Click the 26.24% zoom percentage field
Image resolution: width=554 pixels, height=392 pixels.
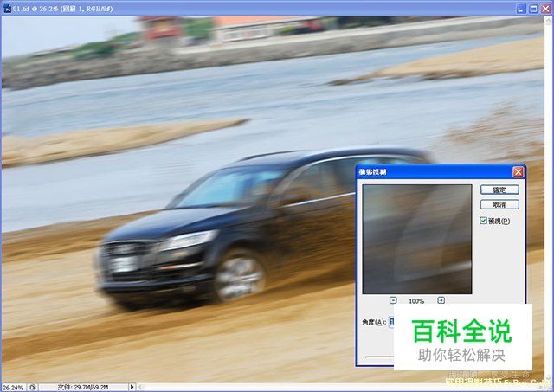coord(14,387)
